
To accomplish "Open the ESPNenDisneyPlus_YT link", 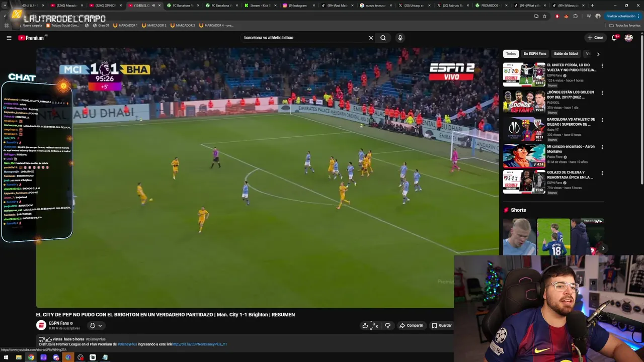I will point(200,344).
